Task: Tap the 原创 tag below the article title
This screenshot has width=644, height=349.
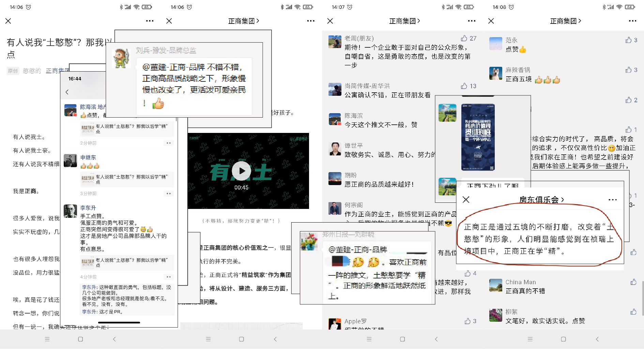Action: 13,71
